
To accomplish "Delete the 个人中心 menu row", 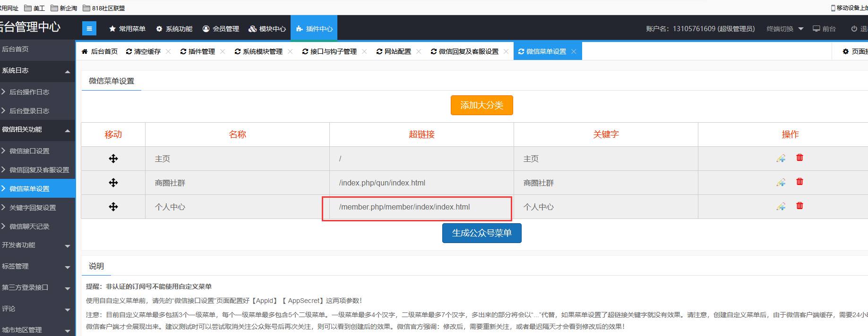I will click(x=799, y=206).
